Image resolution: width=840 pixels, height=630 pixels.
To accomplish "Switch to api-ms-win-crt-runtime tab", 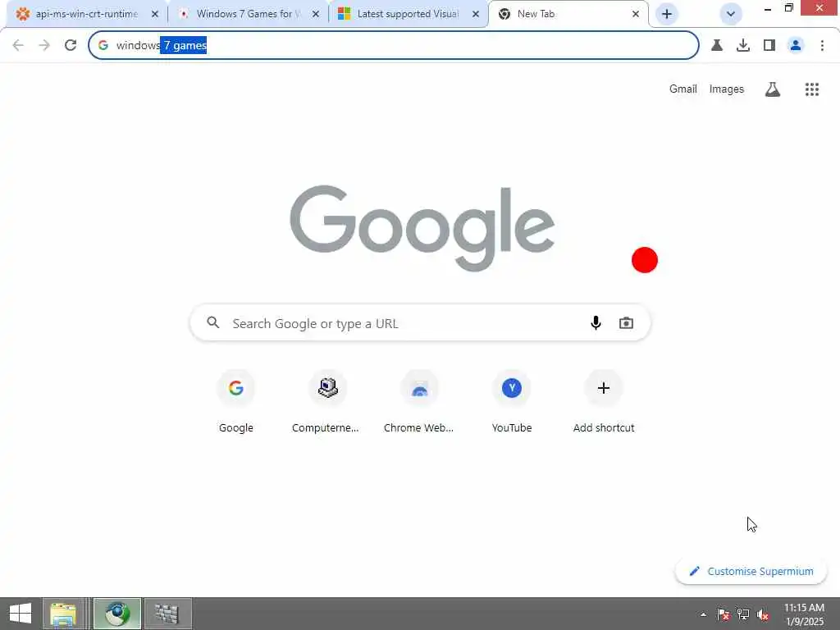I will [85, 14].
